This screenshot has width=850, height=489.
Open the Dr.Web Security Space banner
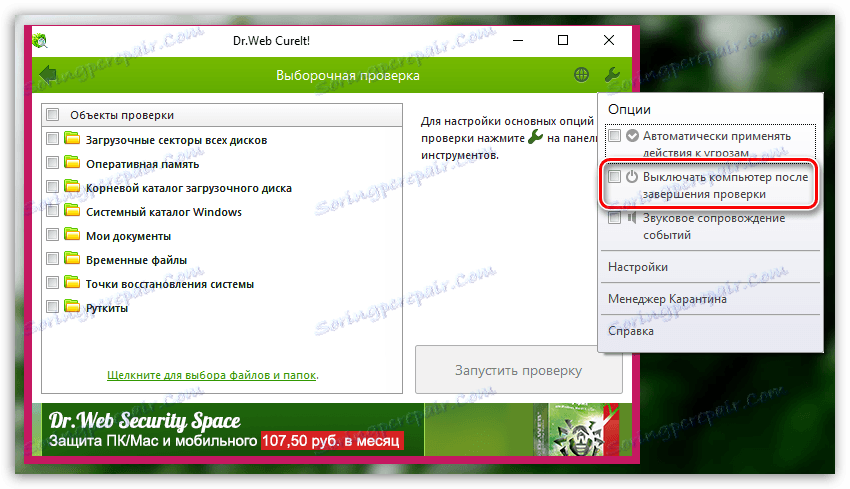tap(332, 429)
